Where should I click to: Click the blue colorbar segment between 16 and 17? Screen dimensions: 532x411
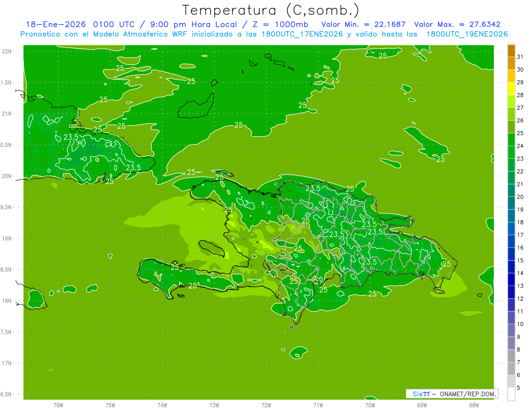coord(511,241)
